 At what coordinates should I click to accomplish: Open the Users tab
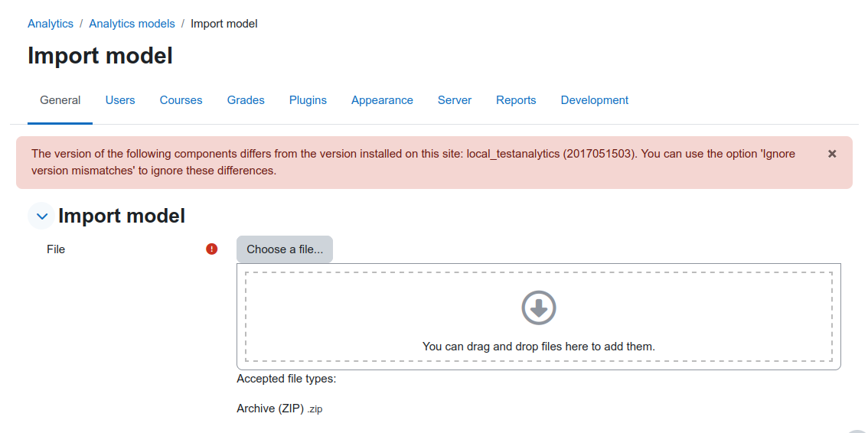pos(120,100)
